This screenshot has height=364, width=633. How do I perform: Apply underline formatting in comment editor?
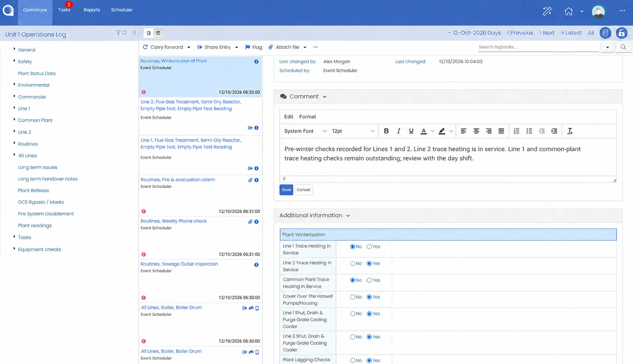411,131
